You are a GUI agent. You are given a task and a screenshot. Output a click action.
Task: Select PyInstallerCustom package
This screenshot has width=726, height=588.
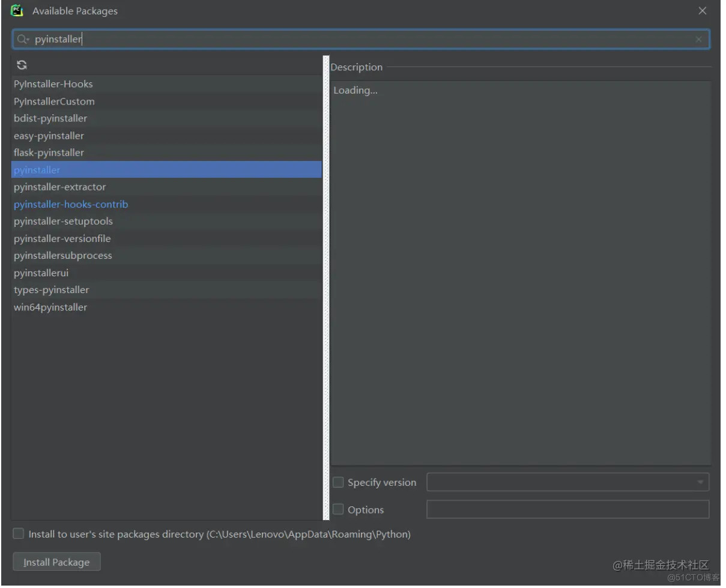tap(166, 102)
